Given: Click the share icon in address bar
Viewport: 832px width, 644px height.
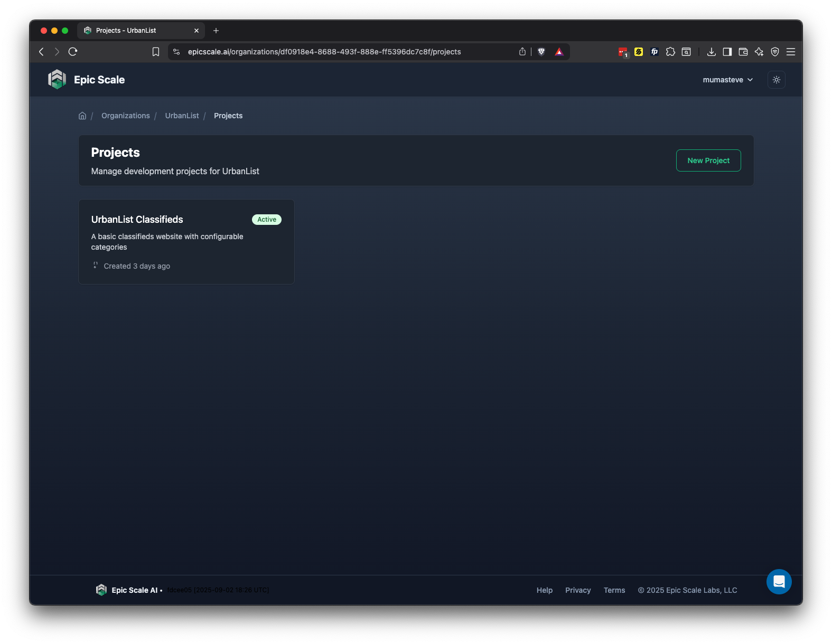Looking at the screenshot, I should pyautogui.click(x=522, y=52).
